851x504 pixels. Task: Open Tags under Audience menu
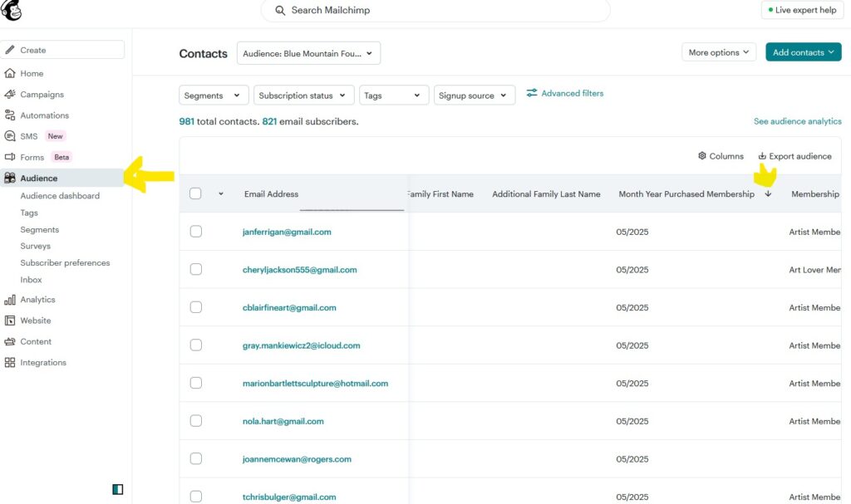click(29, 213)
